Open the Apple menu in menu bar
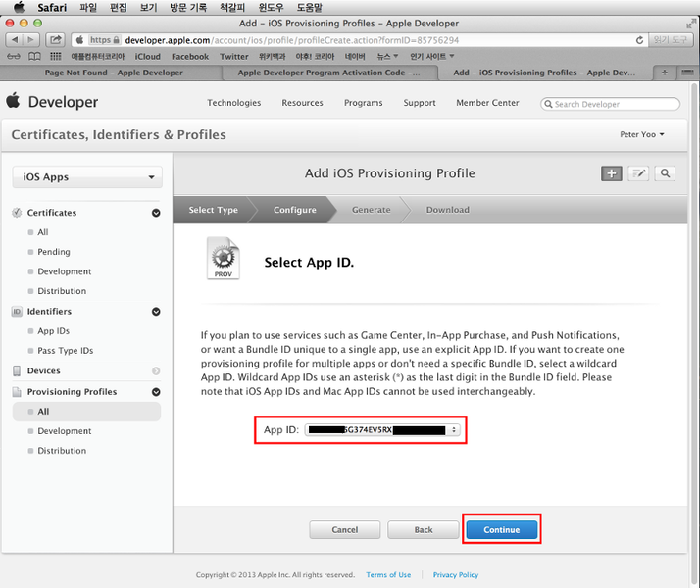This screenshot has width=700, height=588. pyautogui.click(x=18, y=7)
